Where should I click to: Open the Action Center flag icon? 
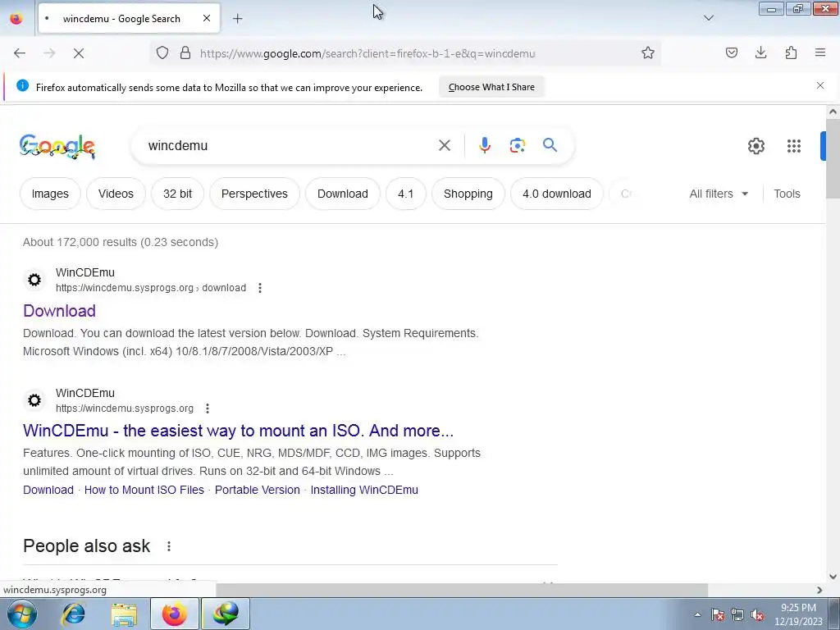click(718, 615)
